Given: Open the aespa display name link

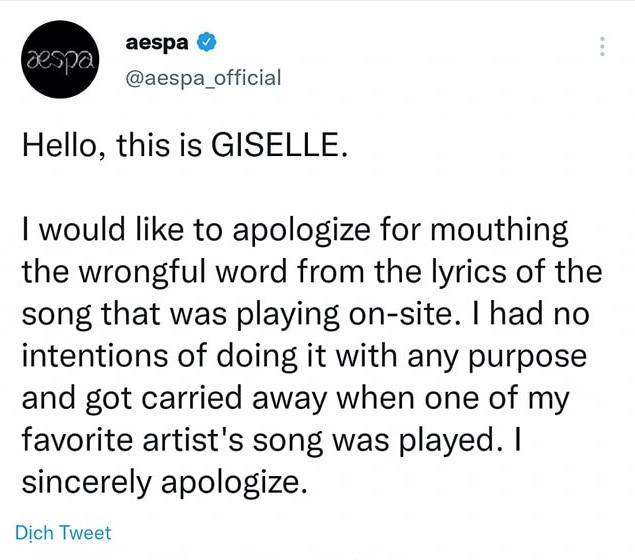Looking at the screenshot, I should tap(158, 43).
